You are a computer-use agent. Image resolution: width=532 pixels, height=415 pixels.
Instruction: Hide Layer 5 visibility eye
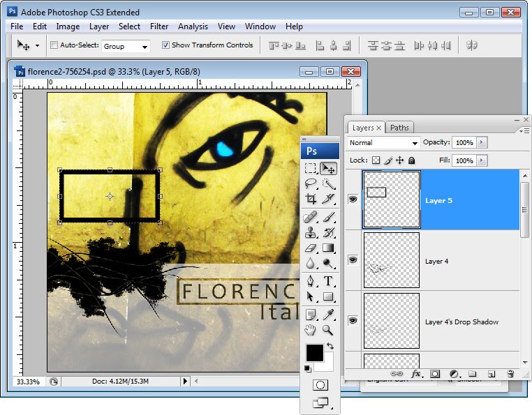pyautogui.click(x=353, y=199)
